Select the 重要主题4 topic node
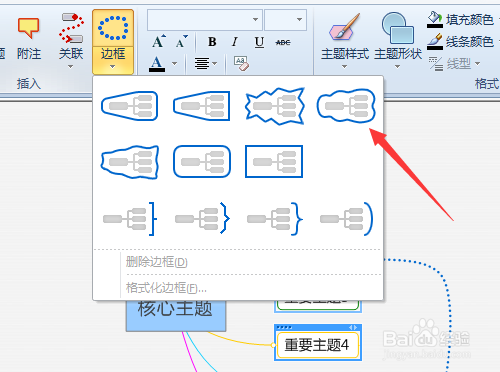This screenshot has width=500, height=372. coord(318,345)
